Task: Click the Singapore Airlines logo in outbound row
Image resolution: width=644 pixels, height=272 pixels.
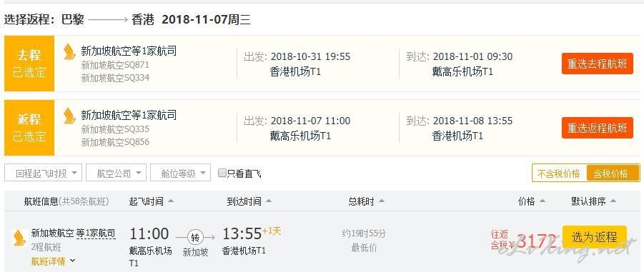Action: (x=70, y=51)
